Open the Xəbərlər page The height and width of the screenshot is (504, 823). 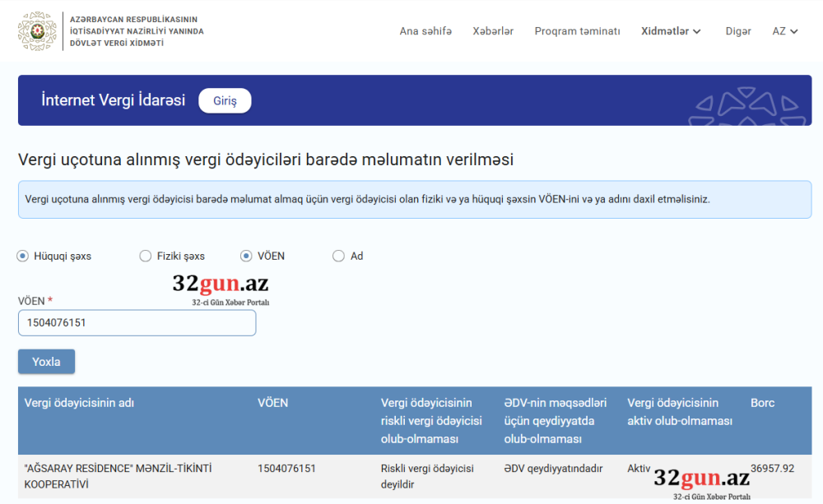tap(493, 31)
